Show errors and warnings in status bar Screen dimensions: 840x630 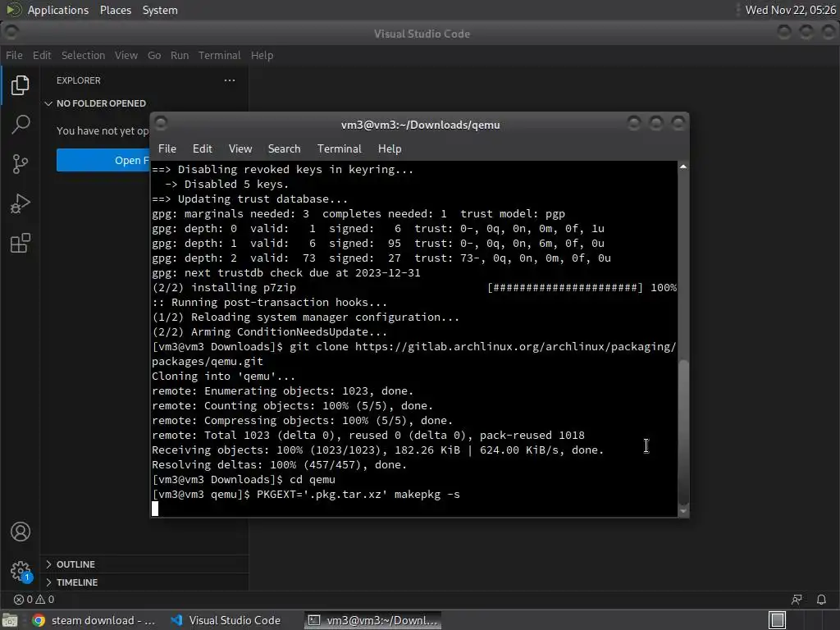(x=34, y=600)
